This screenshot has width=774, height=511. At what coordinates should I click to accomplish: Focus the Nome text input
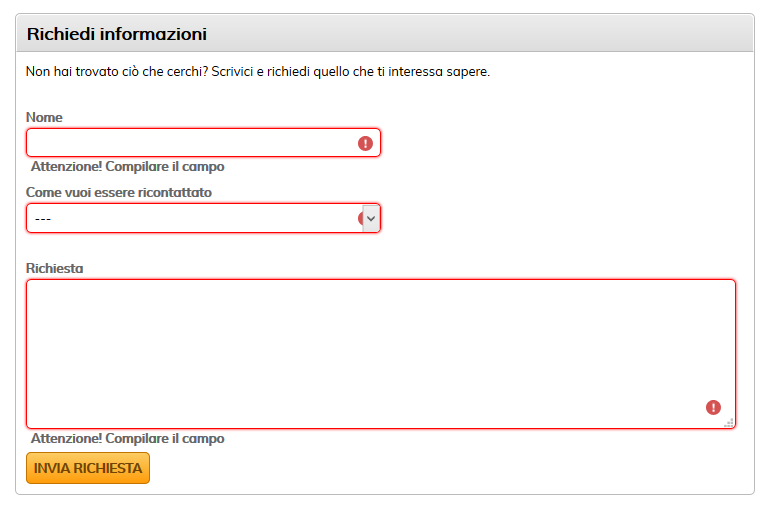point(203,143)
